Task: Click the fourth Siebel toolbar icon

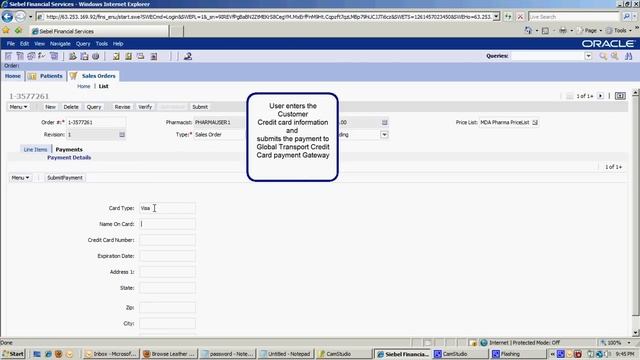Action: click(42, 56)
